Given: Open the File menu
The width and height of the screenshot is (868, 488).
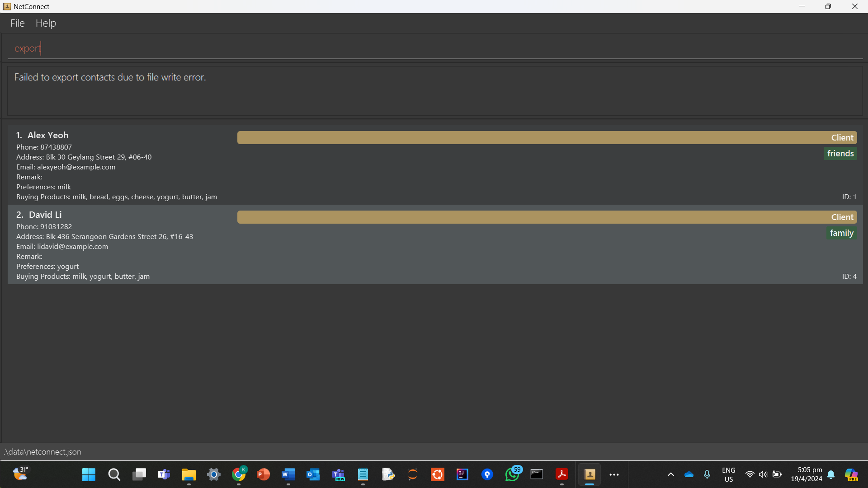Looking at the screenshot, I should coord(17,23).
